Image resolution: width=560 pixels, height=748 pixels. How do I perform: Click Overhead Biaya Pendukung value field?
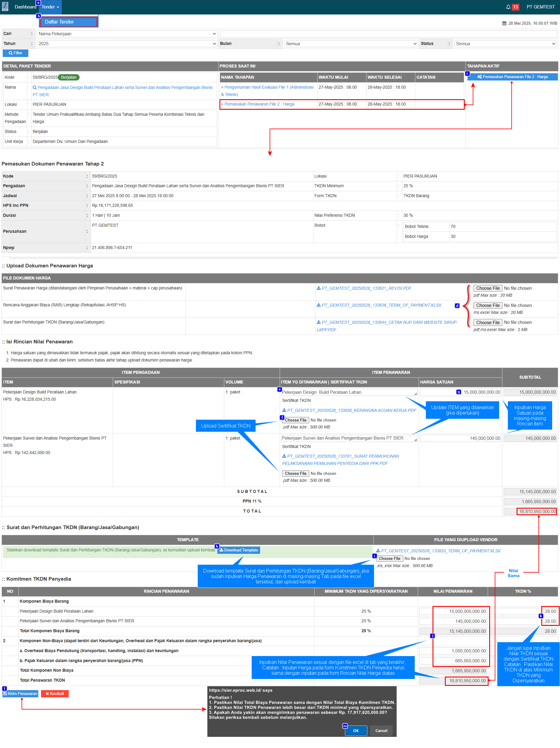click(453, 651)
